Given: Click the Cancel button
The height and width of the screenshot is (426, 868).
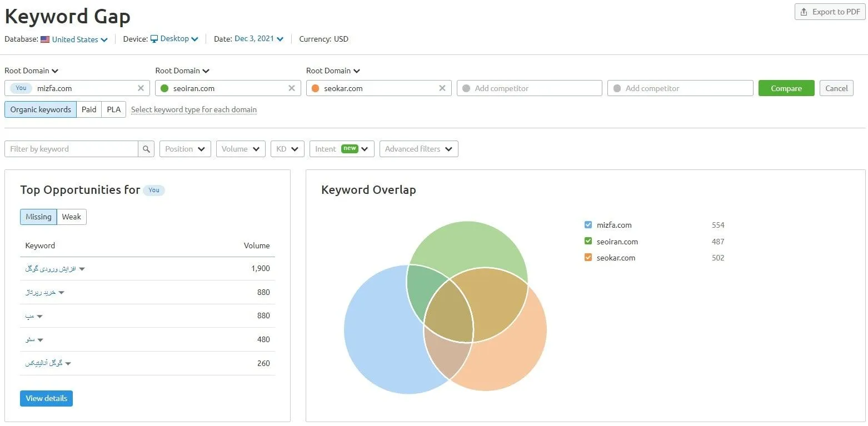Looking at the screenshot, I should 836,88.
